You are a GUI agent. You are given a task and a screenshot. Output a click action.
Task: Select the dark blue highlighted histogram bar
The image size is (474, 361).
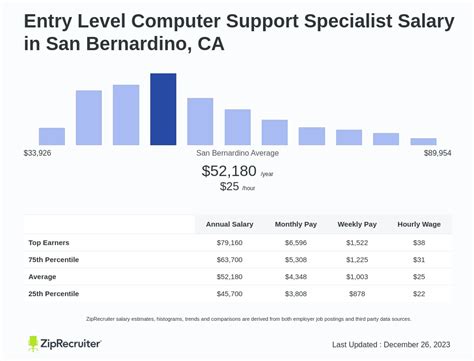163,109
